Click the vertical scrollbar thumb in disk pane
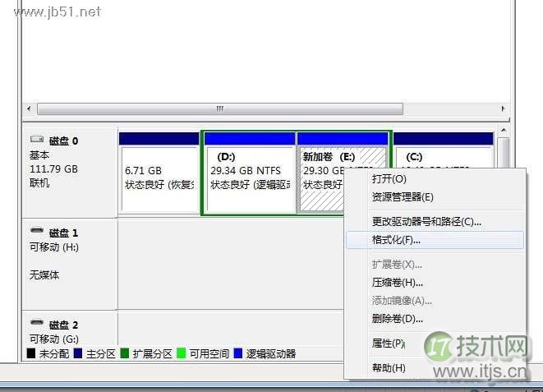Screen dimensions: 543x392 click(504, 152)
